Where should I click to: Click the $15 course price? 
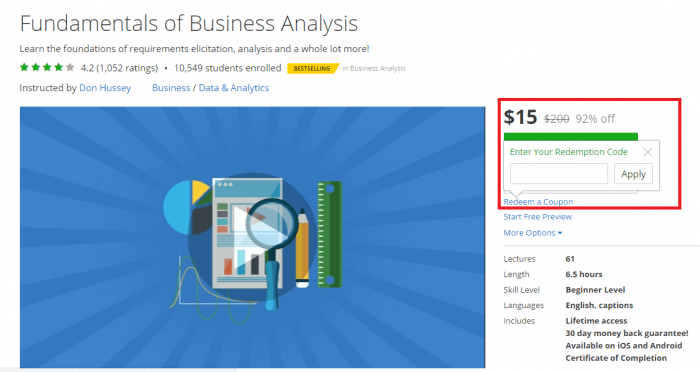tap(520, 117)
